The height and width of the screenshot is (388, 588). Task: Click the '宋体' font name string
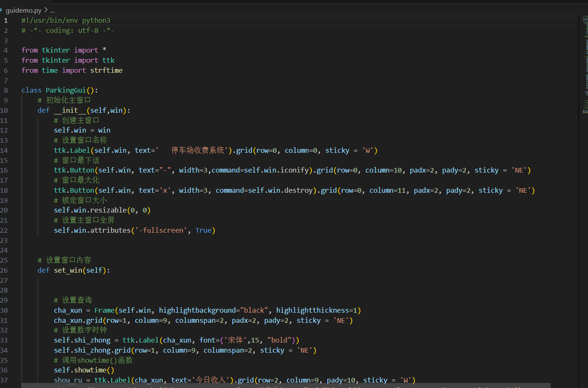[235, 340]
